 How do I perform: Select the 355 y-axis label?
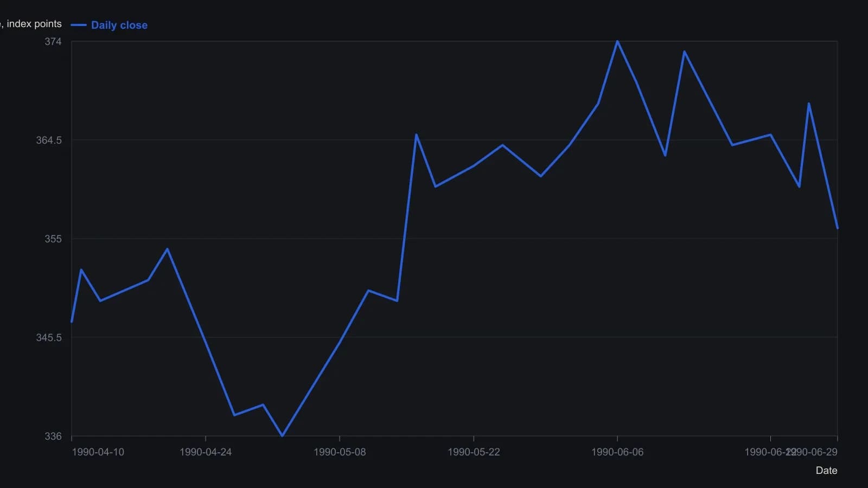[x=53, y=239]
